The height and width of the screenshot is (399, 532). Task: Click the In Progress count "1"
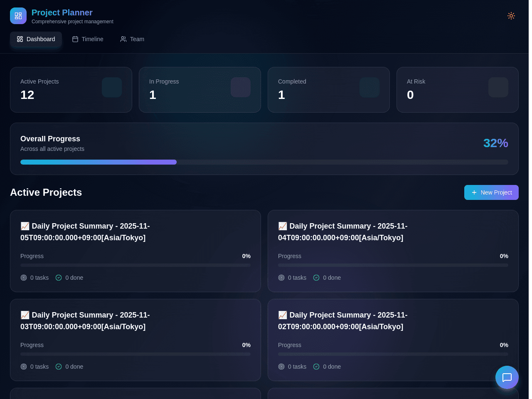(153, 95)
